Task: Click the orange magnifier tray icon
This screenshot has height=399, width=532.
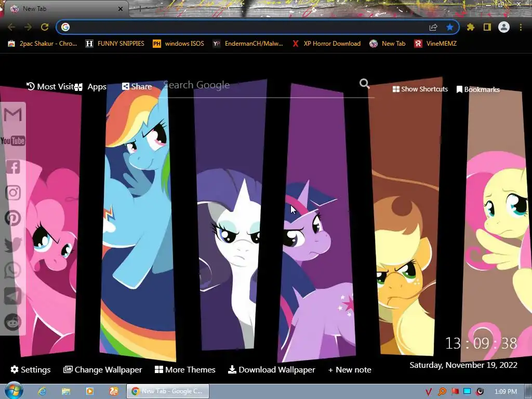Action: tap(442, 392)
